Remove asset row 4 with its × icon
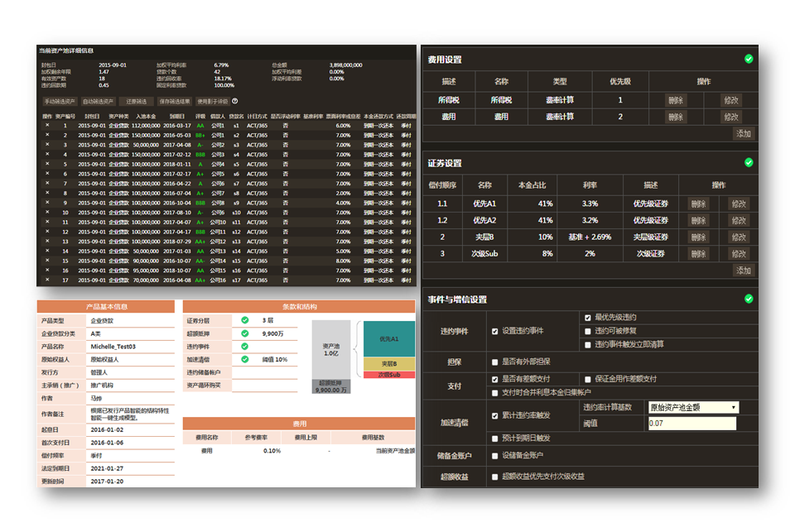Viewport: 795px width, 532px height. pos(47,154)
